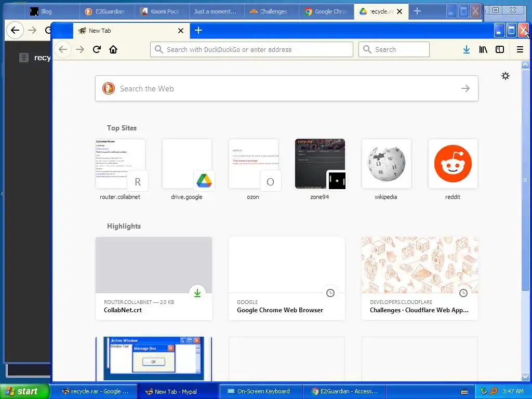Open the Mypal hamburger menu

pyautogui.click(x=520, y=49)
